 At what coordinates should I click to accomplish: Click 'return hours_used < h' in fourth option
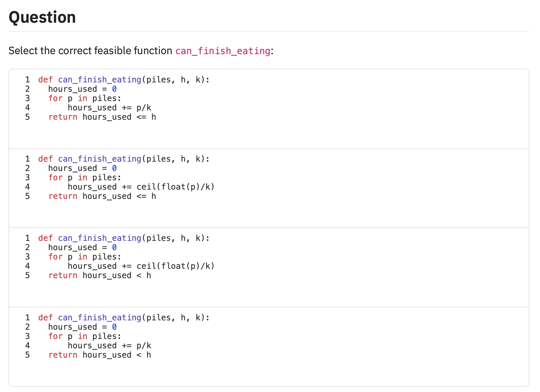click(x=100, y=355)
